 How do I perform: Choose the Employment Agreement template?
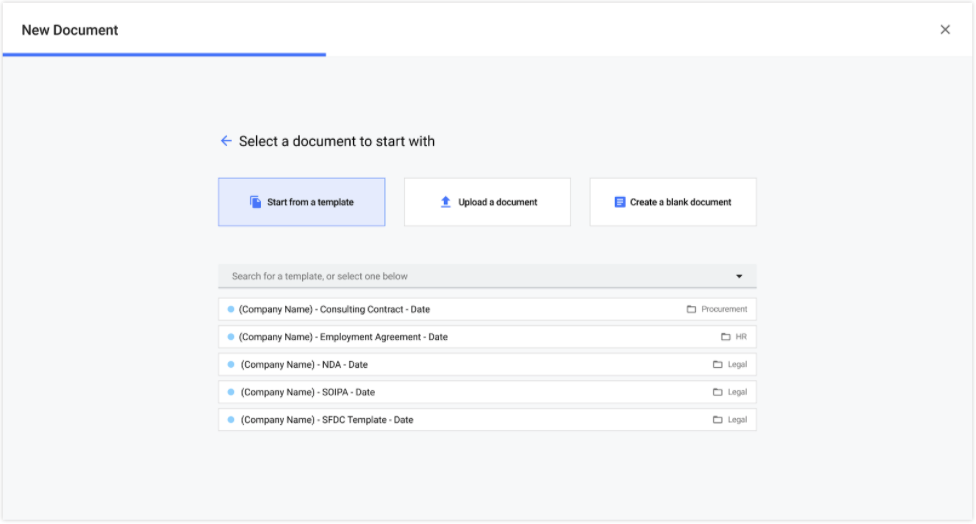pyautogui.click(x=343, y=337)
